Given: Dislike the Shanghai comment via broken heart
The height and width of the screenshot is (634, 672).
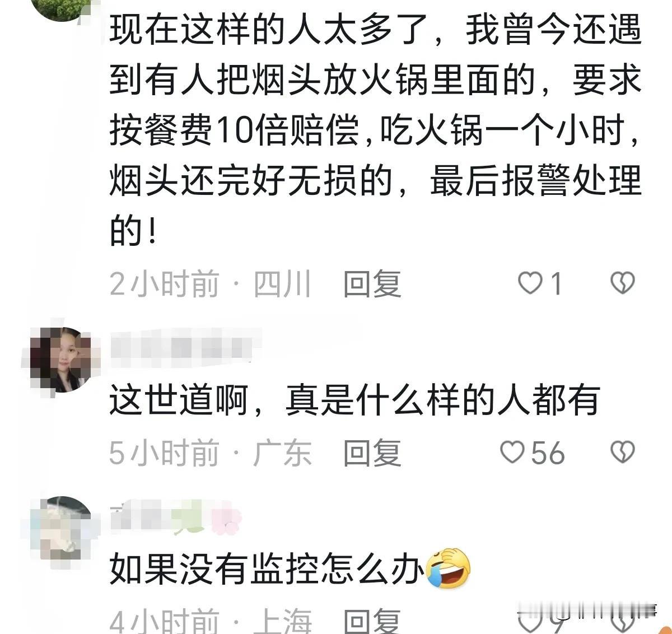Looking at the screenshot, I should coord(622,621).
